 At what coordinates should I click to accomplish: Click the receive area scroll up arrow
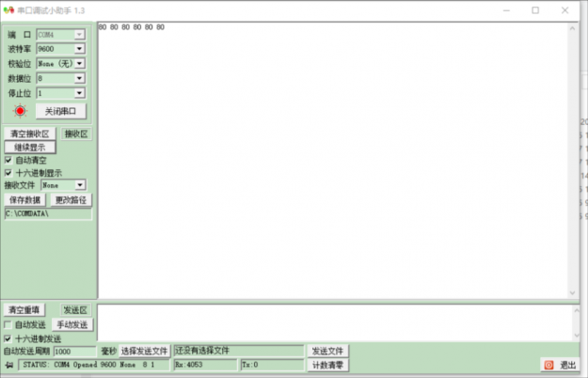tap(572, 28)
